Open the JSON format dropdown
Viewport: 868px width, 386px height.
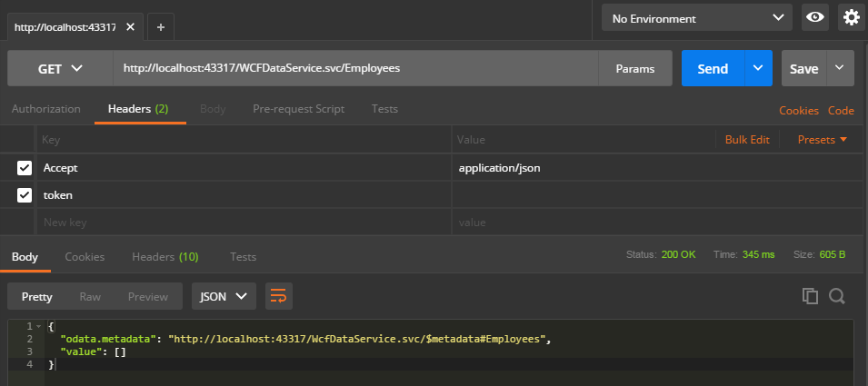coord(223,296)
